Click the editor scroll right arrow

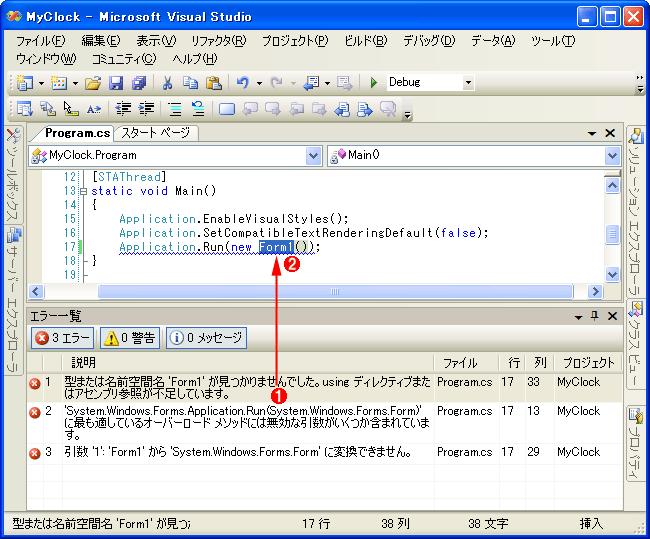pyautogui.click(x=595, y=291)
